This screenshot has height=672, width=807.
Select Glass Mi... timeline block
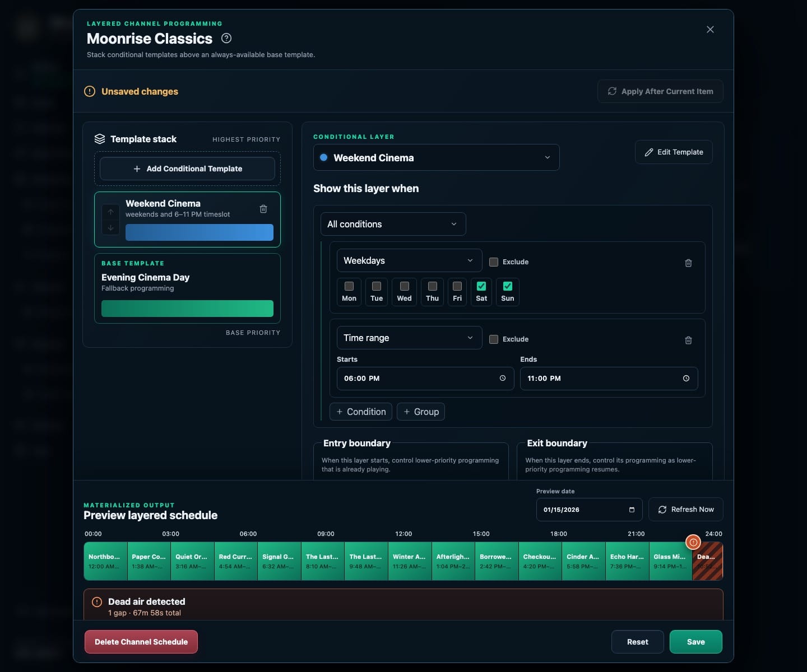point(671,561)
